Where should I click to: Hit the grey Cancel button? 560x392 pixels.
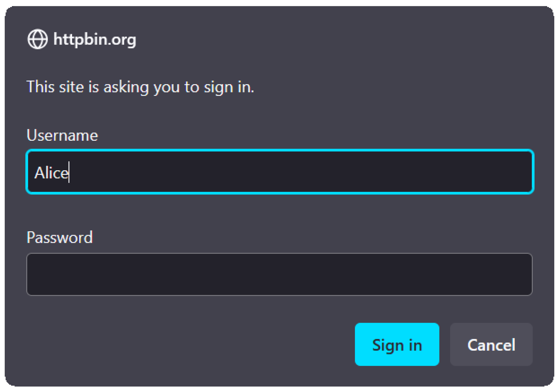(491, 344)
